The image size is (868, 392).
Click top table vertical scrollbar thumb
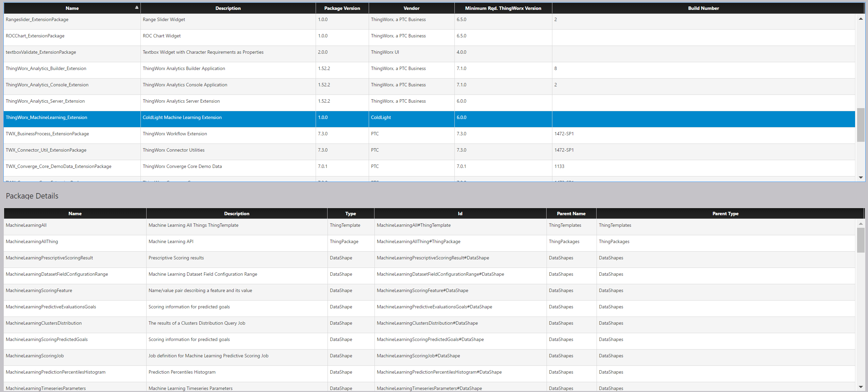861,125
